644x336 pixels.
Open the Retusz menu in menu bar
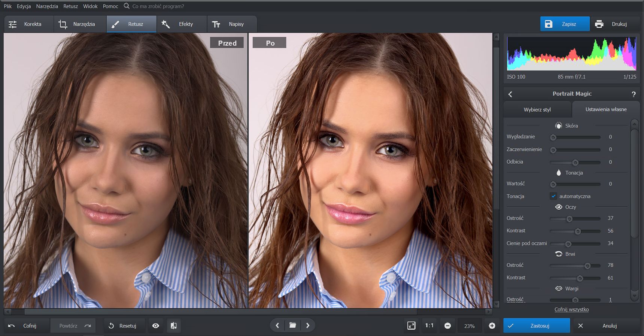point(70,6)
